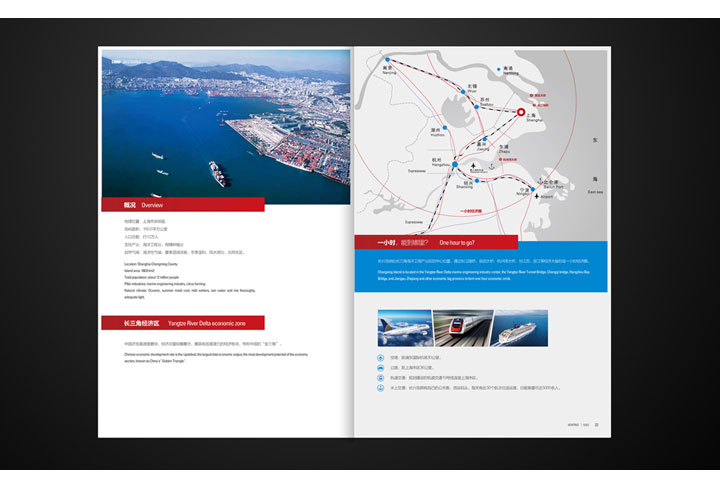
Task: Open the high-speed train photo thumbnail
Action: [x=463, y=328]
